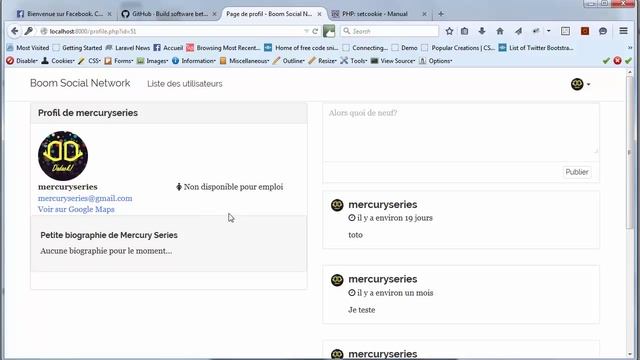Close the GitHub tab
Image resolution: width=640 pixels, height=360 pixels.
pos(214,14)
